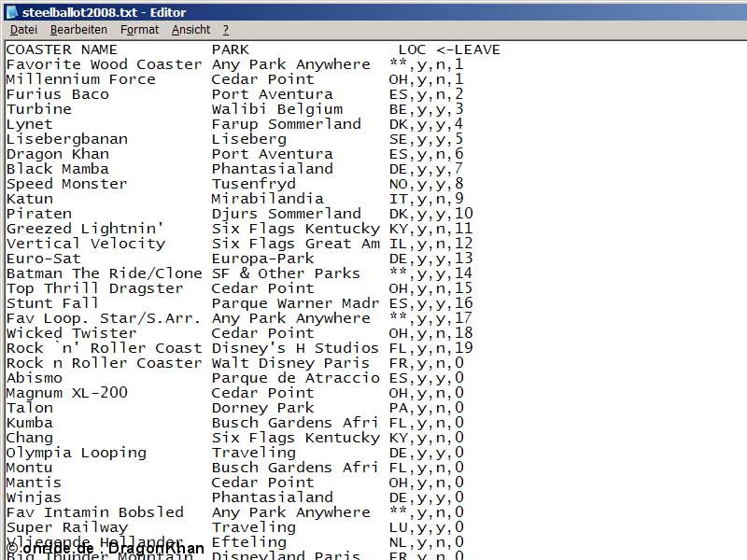This screenshot has height=560, width=747.
Task: Click 'Farup Sommerland' park name
Action: [x=287, y=124]
